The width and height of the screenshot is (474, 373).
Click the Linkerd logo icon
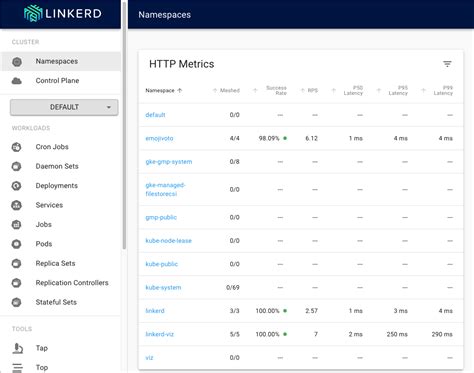tap(33, 14)
